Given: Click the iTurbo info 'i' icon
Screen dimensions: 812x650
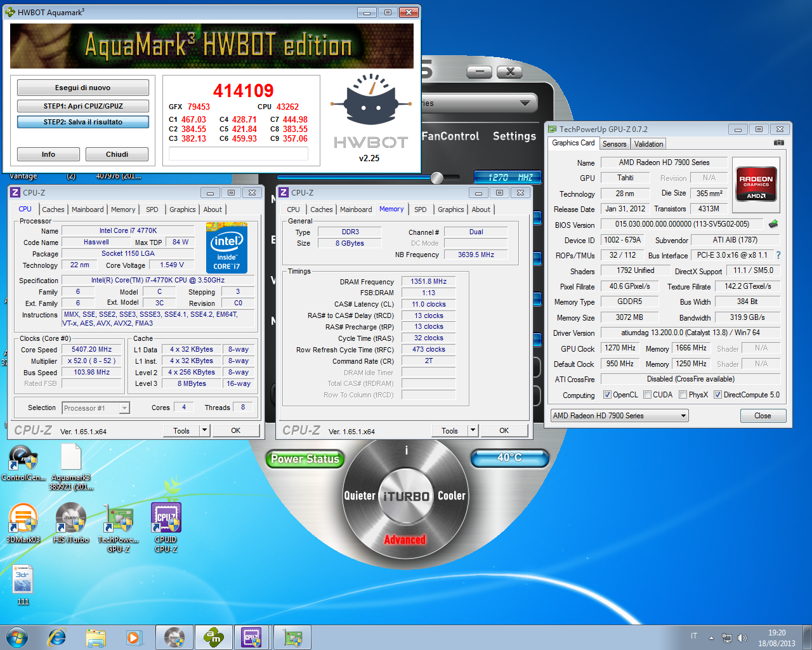Looking at the screenshot, I should coord(407,450).
